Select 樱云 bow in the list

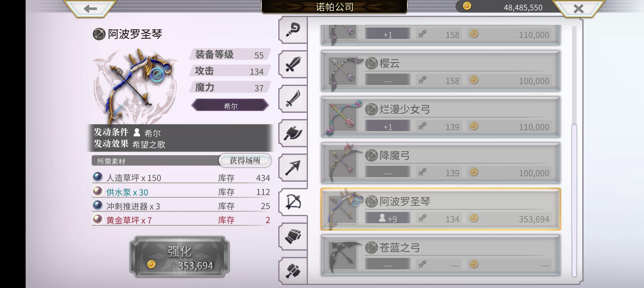441,71
